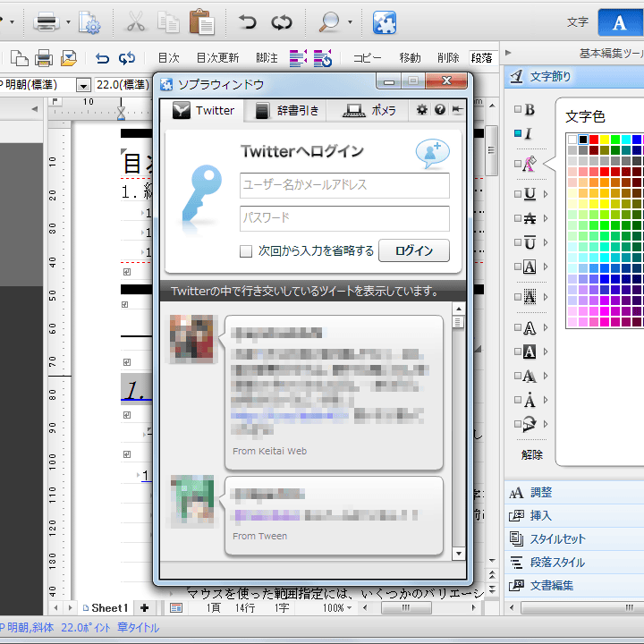Open the 調整 palette section
Screen dimensions: 644x644
573,493
